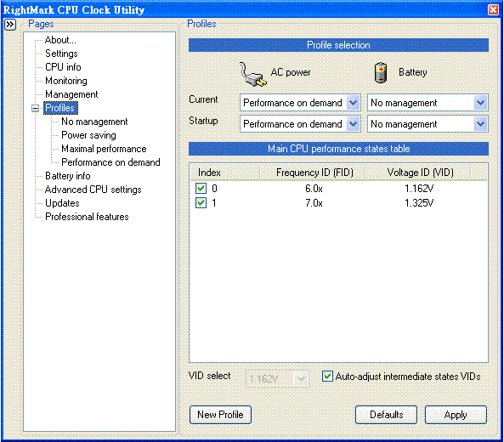Open the Settings page
Image resolution: width=504 pixels, height=442 pixels.
[x=61, y=54]
